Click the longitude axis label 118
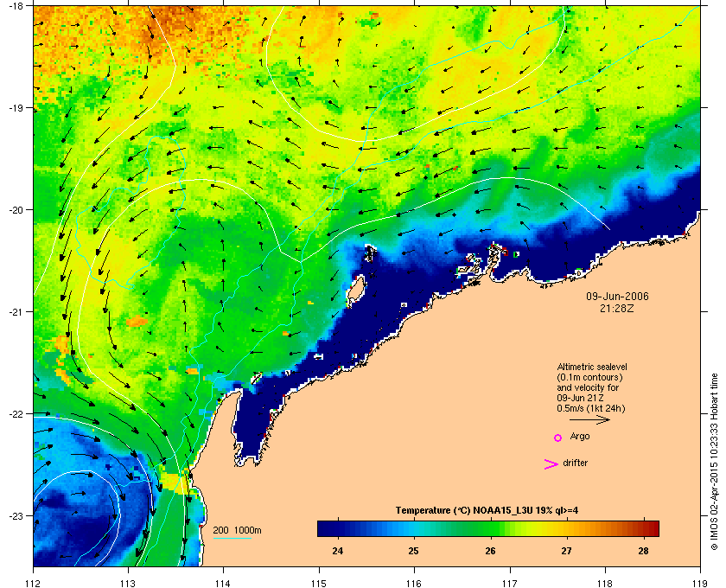726x588 pixels. click(x=605, y=584)
